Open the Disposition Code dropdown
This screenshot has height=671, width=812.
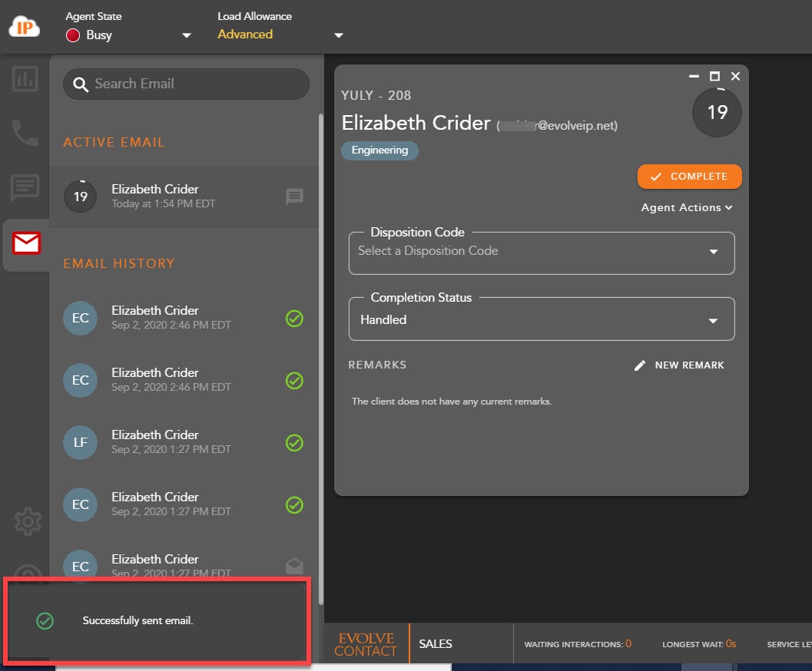click(x=713, y=252)
